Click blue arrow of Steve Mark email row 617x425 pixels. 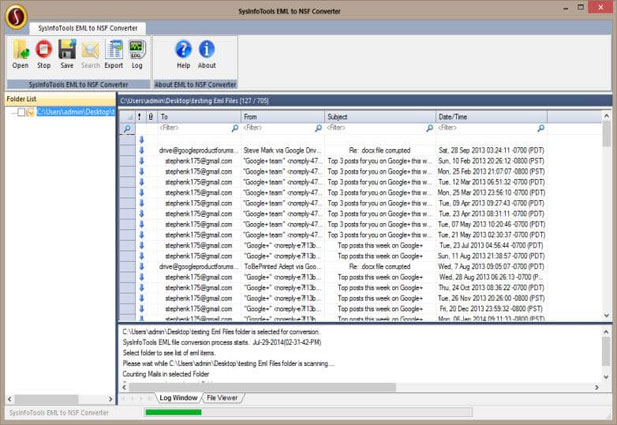[x=142, y=150]
